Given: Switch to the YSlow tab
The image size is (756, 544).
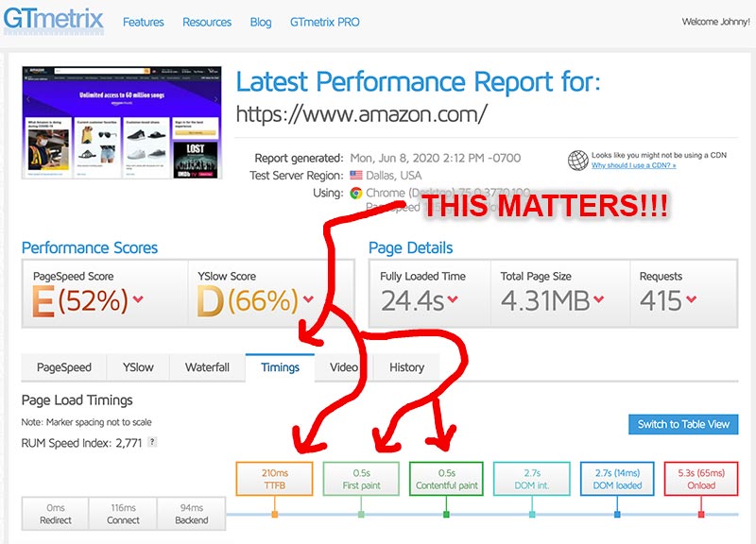Looking at the screenshot, I should click(138, 367).
